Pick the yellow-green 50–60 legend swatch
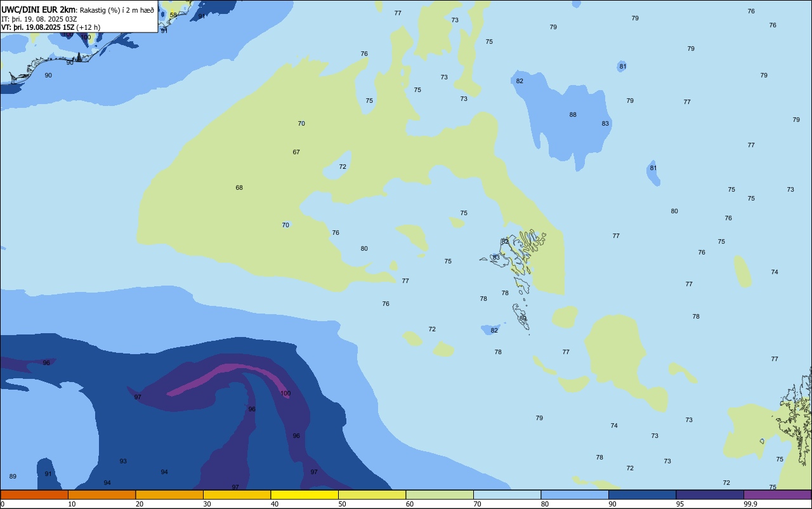Viewport: 812px width, 509px height. pyautogui.click(x=372, y=494)
